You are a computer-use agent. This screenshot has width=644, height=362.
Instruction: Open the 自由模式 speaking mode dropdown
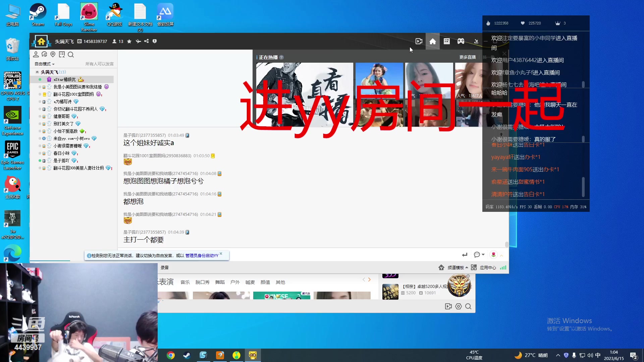(x=44, y=64)
